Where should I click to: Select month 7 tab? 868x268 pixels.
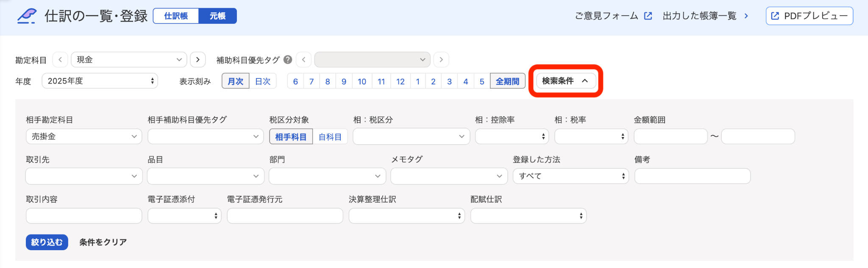point(312,81)
